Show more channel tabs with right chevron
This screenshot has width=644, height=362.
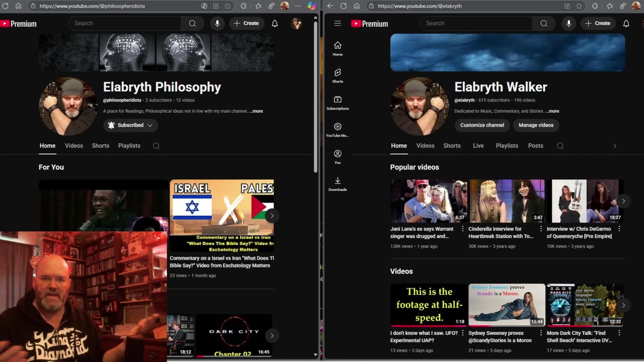[x=614, y=146]
